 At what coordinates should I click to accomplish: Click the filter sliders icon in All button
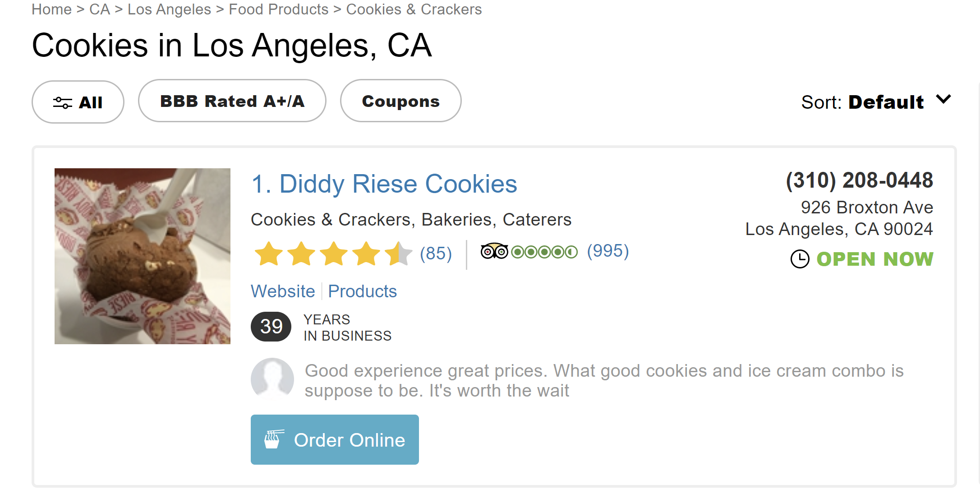(x=62, y=103)
